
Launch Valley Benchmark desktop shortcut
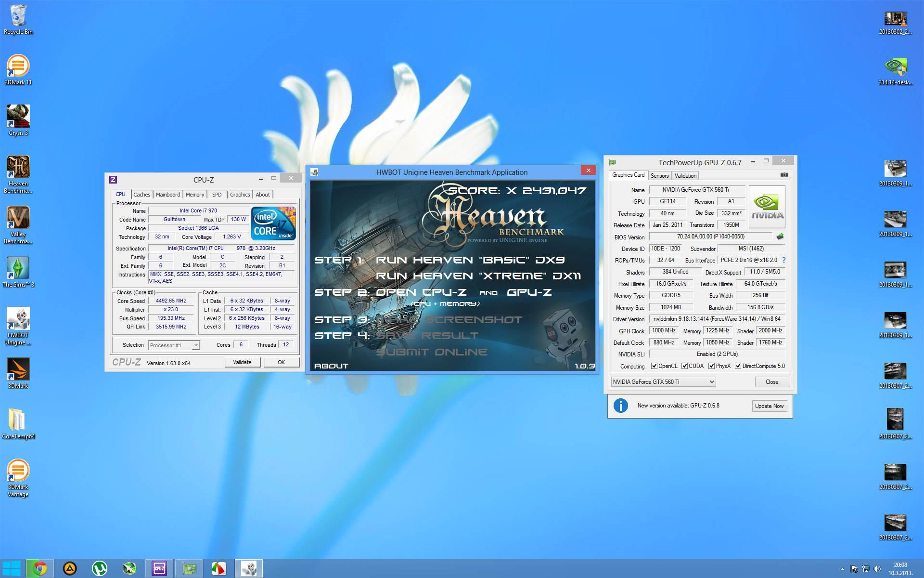point(18,225)
